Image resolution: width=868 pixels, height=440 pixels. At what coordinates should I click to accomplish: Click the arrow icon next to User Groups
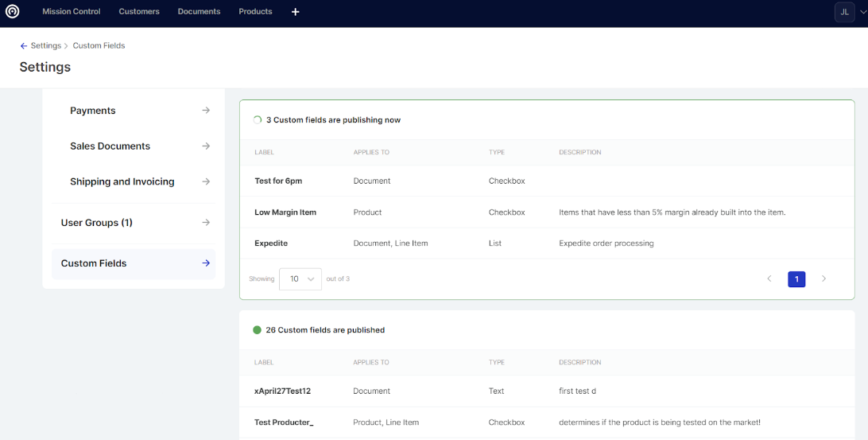[x=206, y=223]
